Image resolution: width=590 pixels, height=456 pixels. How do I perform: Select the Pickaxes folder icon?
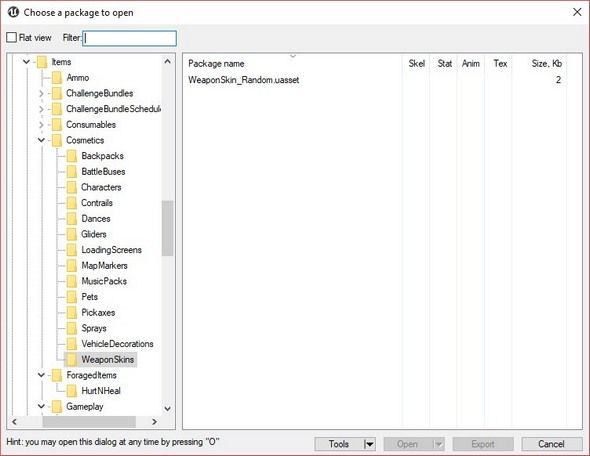[71, 312]
